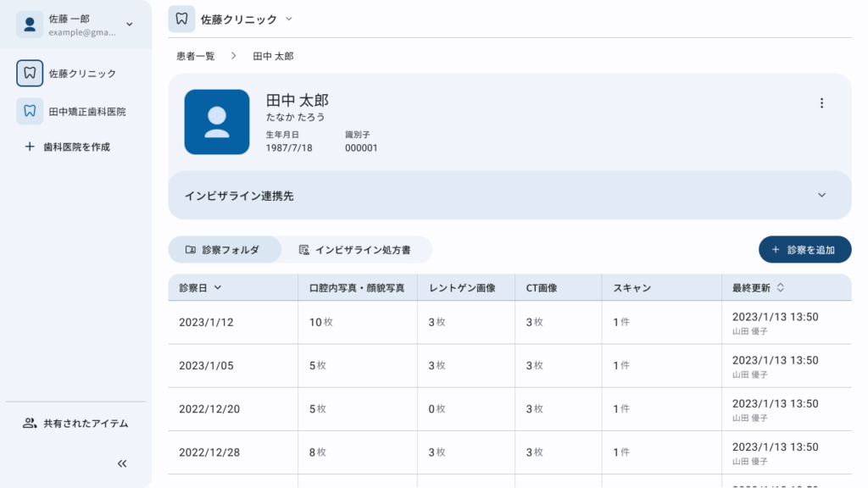
Task: Select the 田中矯正歯科医院 clinic icon
Action: click(29, 110)
